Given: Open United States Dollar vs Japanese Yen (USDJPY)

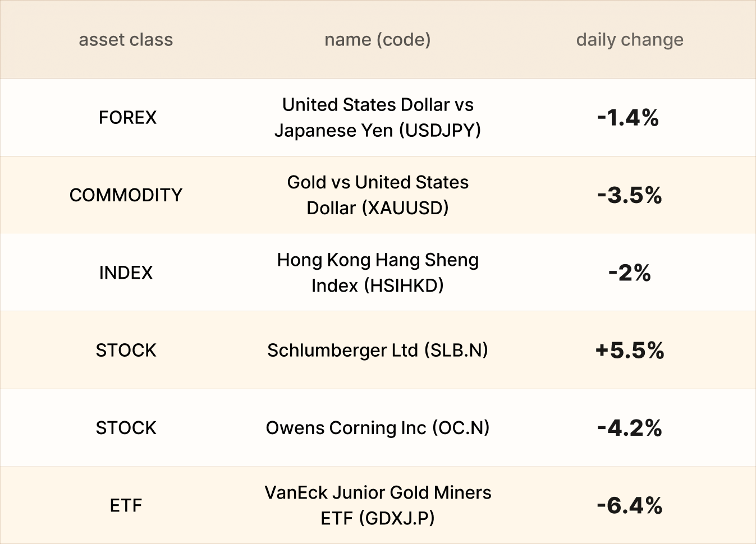Looking at the screenshot, I should [x=378, y=117].
